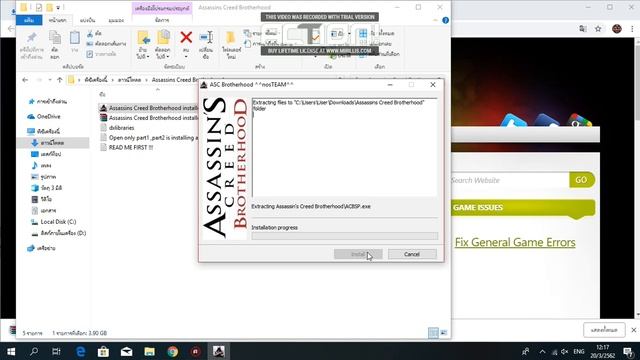The image size is (640, 360).
Task: Open Google Chrome from taskbar
Action: coord(173,351)
